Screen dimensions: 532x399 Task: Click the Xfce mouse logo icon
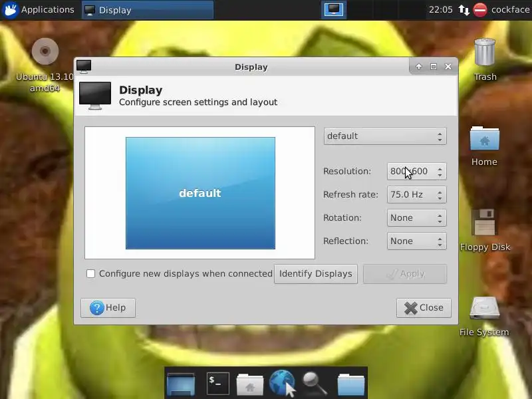[x=10, y=10]
